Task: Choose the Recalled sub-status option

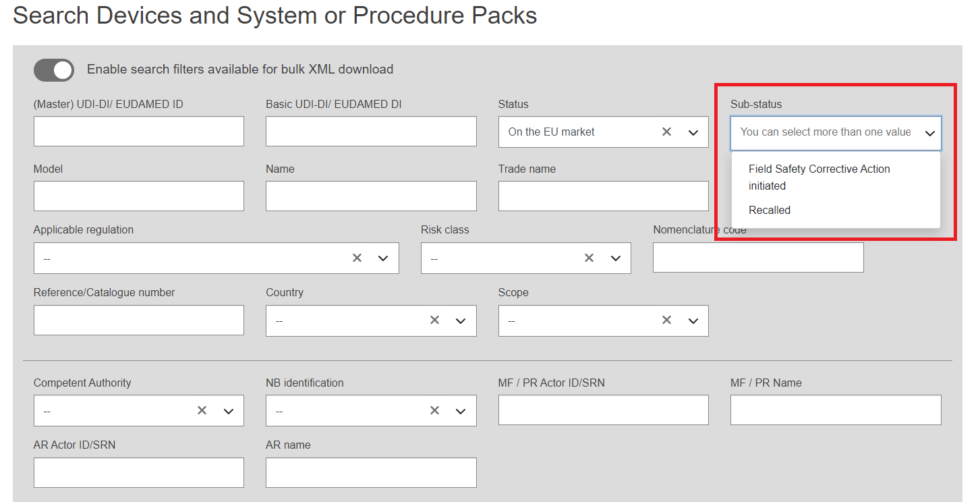Action: tap(836, 210)
